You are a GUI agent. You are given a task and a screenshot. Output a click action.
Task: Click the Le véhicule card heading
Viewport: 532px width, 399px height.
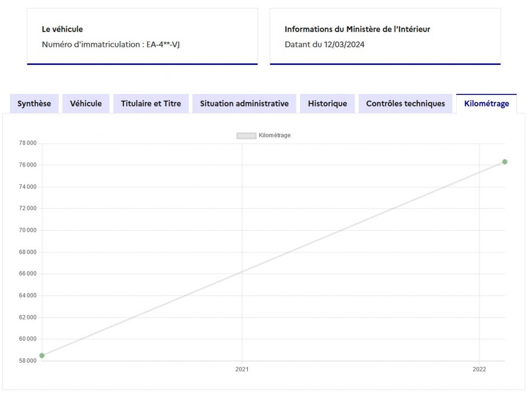pos(62,29)
